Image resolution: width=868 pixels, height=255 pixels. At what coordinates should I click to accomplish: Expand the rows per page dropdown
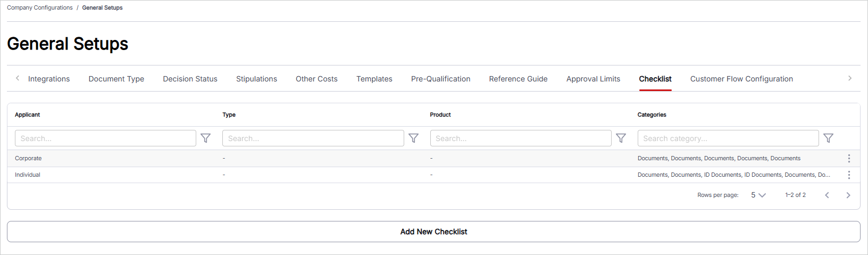pos(758,195)
